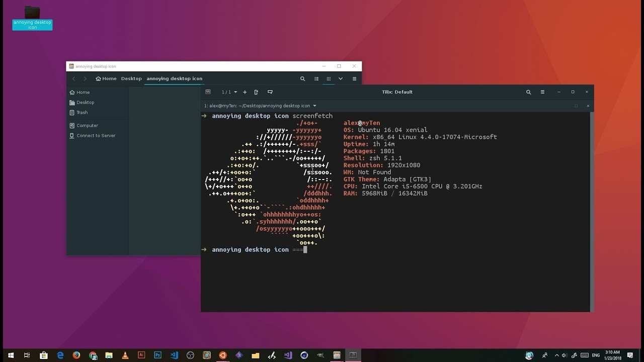Image resolution: width=644 pixels, height=362 pixels.
Task: Go forward in the file manager
Action: (x=85, y=78)
